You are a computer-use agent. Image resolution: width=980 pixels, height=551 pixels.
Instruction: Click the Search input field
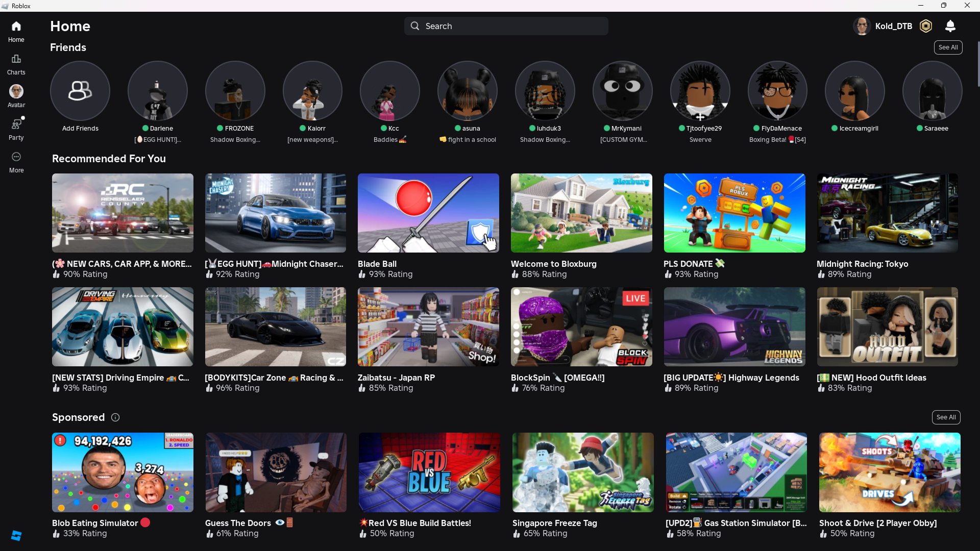click(506, 26)
